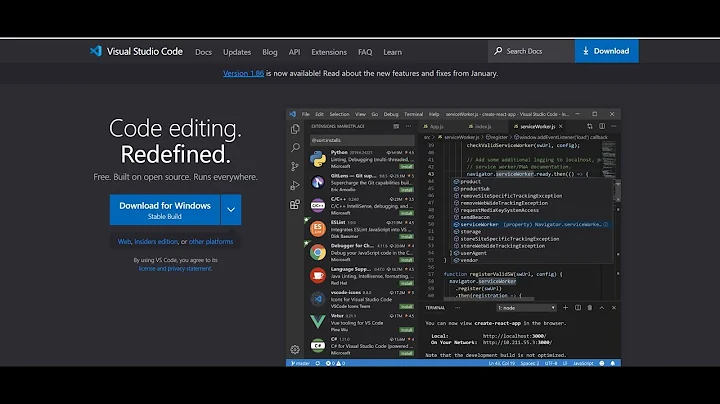Open Learn in the top navigation
This screenshot has height=404, width=720.
coord(393,52)
